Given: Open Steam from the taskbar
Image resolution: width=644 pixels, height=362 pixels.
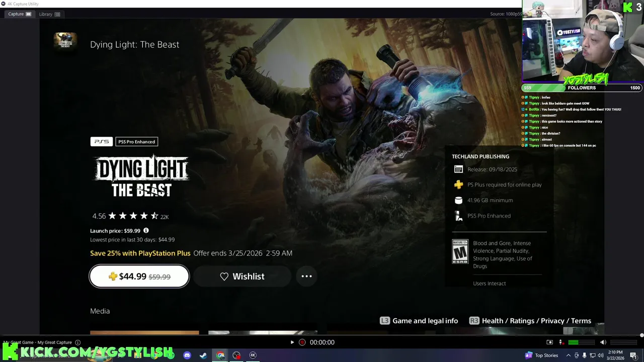Looking at the screenshot, I should click(x=203, y=355).
